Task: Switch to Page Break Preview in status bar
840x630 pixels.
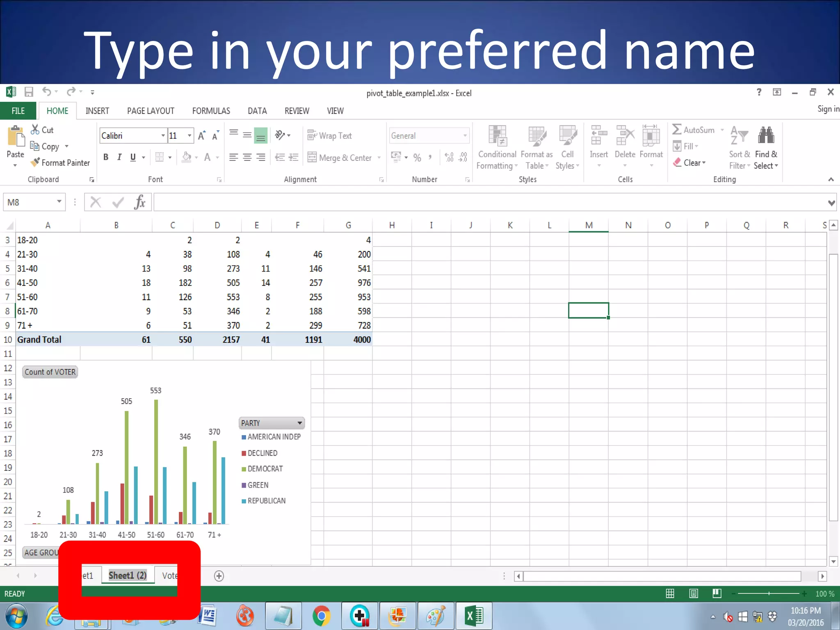Action: coord(717,593)
